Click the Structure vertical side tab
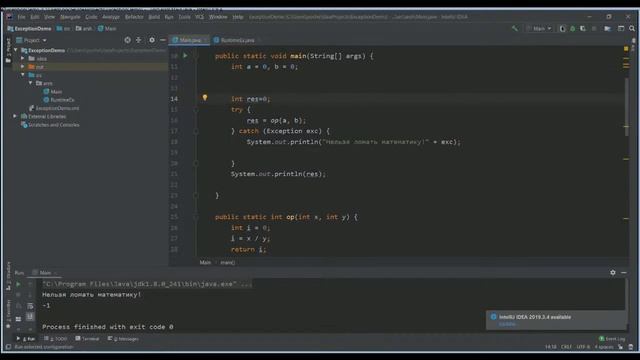The height and width of the screenshot is (360, 640). 8,276
